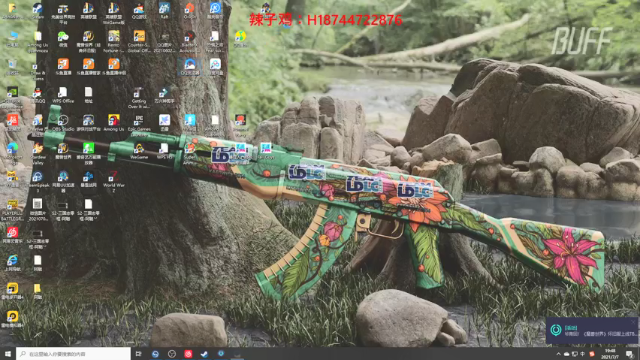Screen dimensions: 640x360
Task: Open the Stardew Valley shortcut
Action: 38,153
